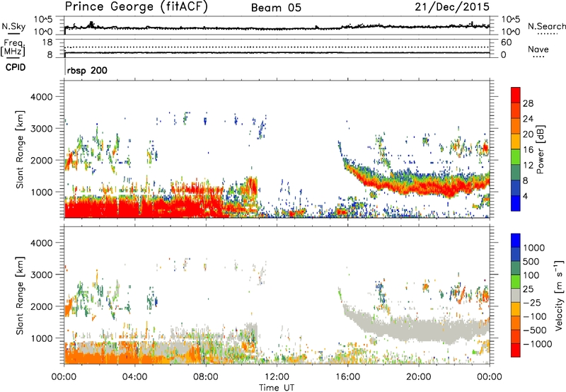Click the date '21/Dec/2015'

pyautogui.click(x=452, y=7)
